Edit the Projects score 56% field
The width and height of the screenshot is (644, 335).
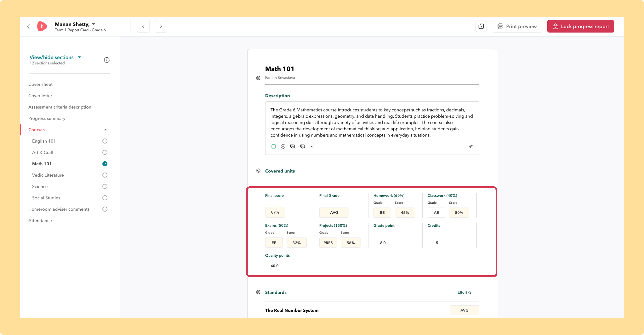[351, 243]
